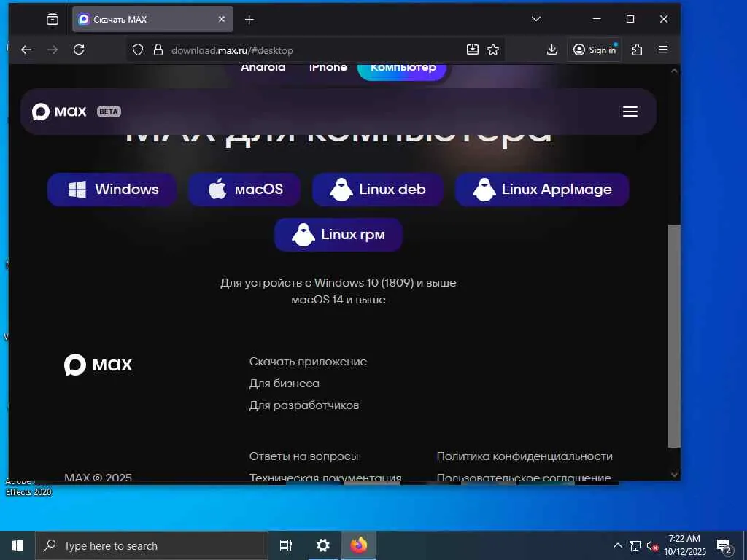Click the address bar URL field
Image resolution: width=747 pixels, height=560 pixels.
pos(314,50)
